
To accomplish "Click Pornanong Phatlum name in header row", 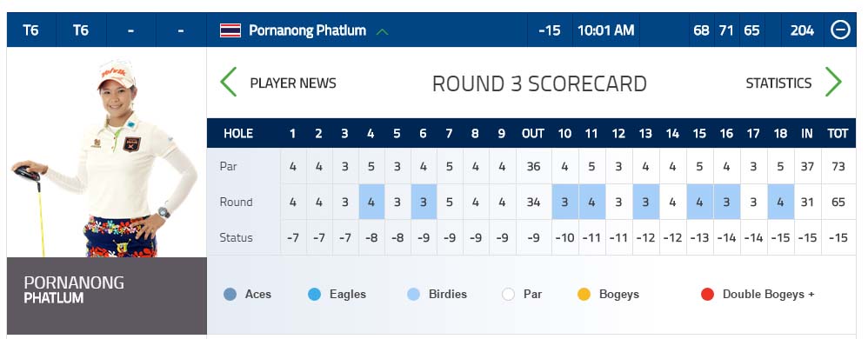I will 307,30.
